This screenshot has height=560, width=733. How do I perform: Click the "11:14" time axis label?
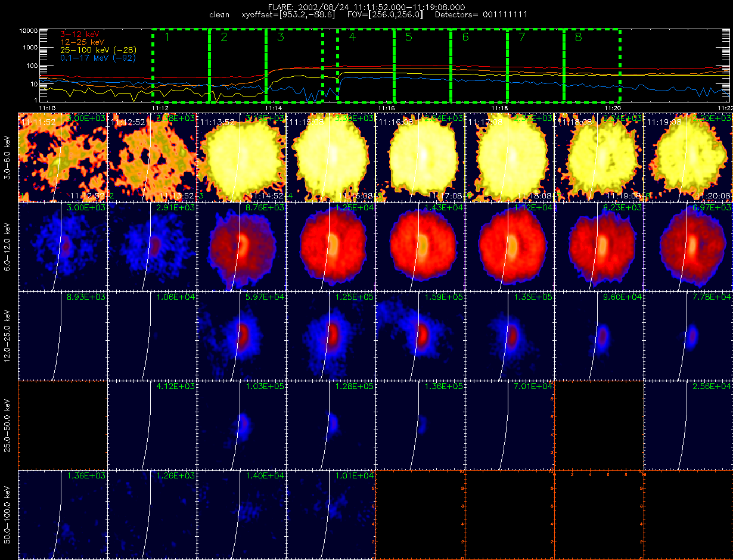point(274,107)
